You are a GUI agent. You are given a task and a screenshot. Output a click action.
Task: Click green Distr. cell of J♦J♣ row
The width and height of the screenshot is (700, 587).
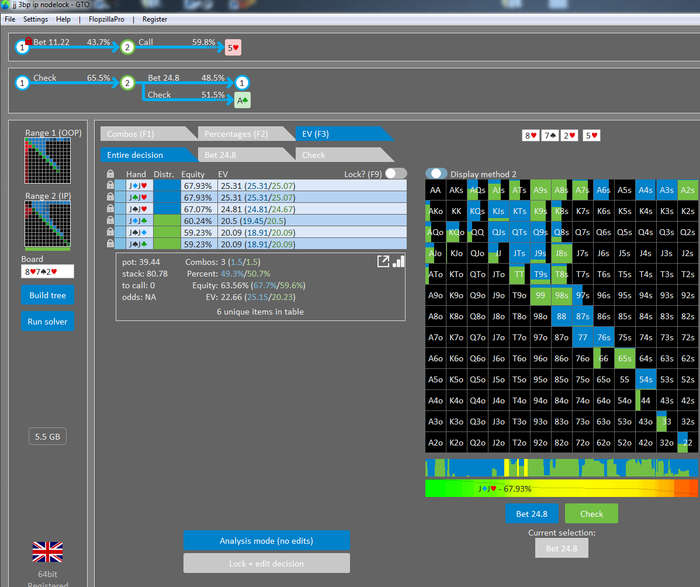point(167,220)
